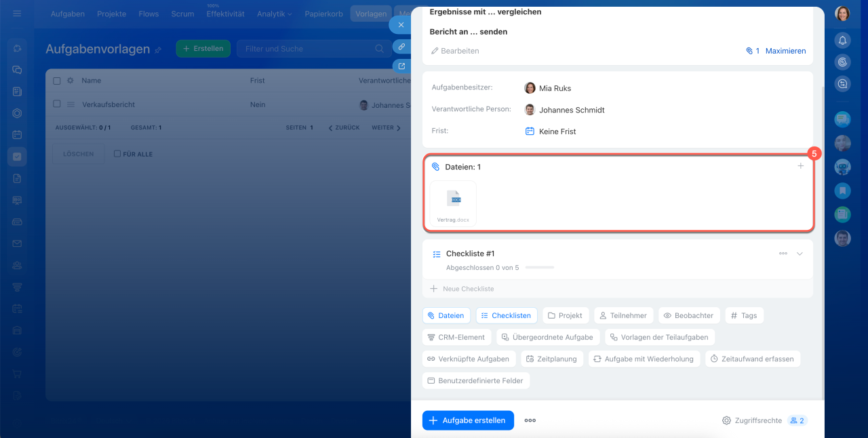
Task: Set Übergeordnete Aufgabe
Action: (x=548, y=337)
